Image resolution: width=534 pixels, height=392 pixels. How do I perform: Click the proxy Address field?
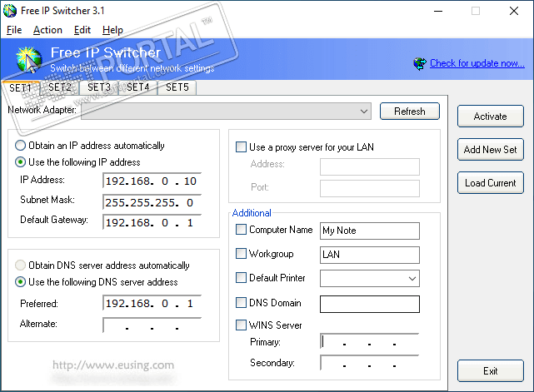click(x=370, y=166)
